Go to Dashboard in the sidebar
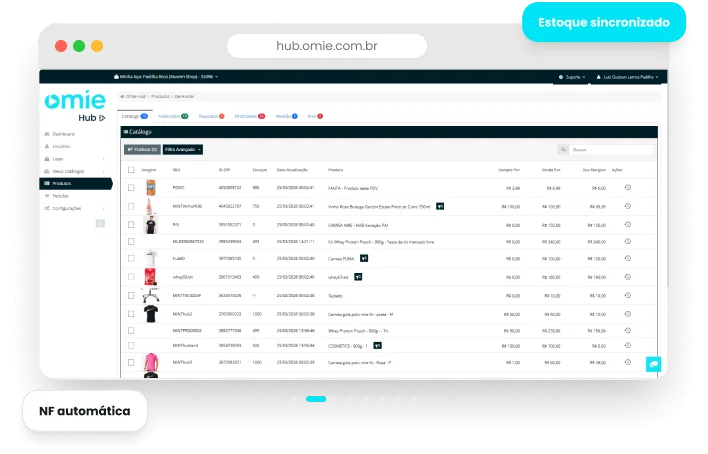Viewport: 708px width, 454px height. (62, 133)
